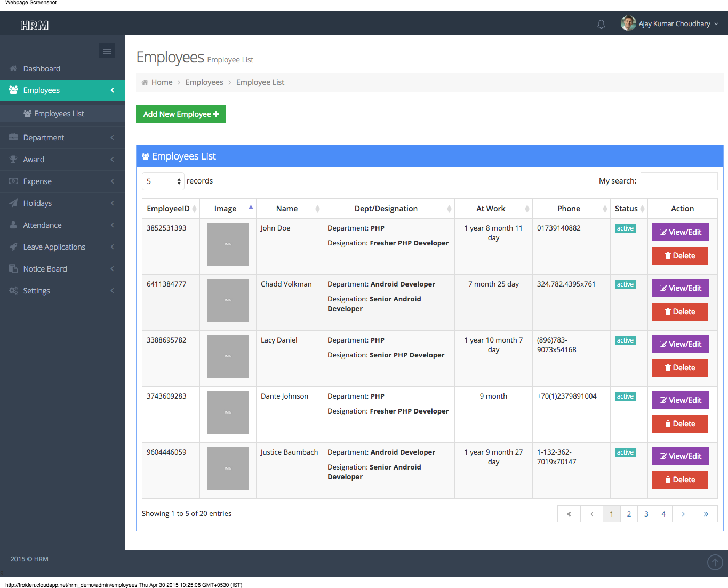Click the Holidays paper plane icon
The width and height of the screenshot is (728, 588).
point(13,203)
